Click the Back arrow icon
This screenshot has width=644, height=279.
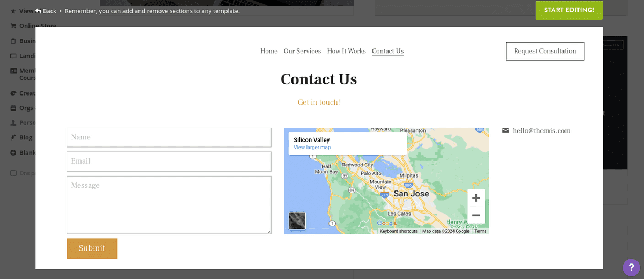coord(39,11)
